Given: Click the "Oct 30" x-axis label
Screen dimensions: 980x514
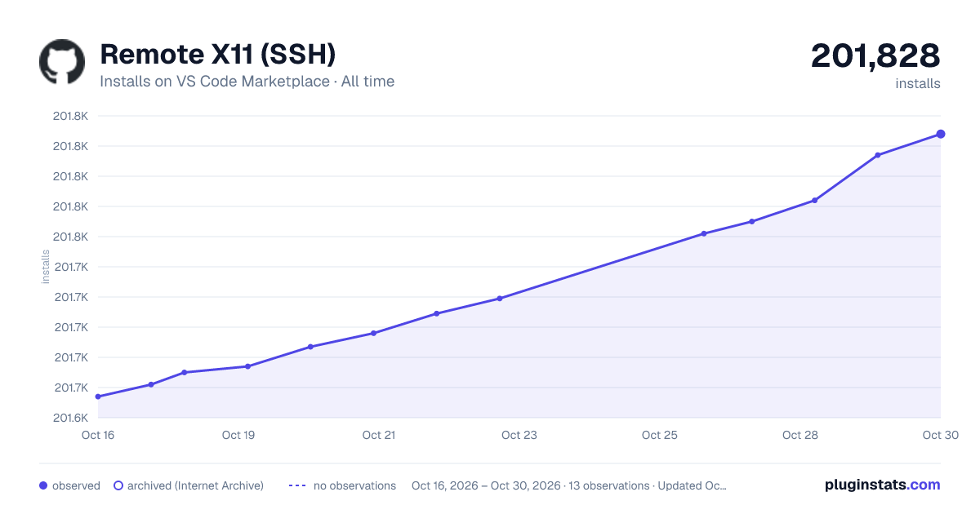Looking at the screenshot, I should [x=939, y=435].
